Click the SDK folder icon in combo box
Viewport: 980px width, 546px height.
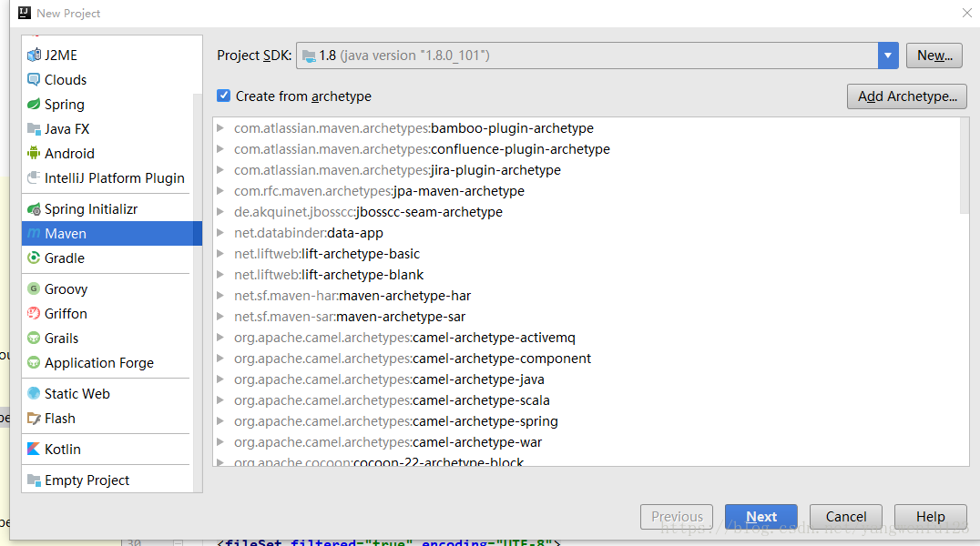coord(309,56)
